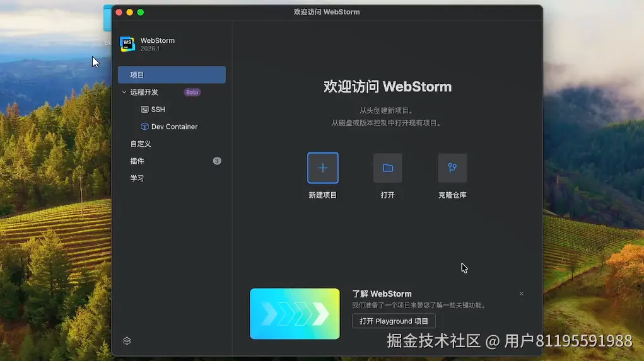Select the 项目 sidebar tab
This screenshot has height=361, width=644.
(172, 75)
